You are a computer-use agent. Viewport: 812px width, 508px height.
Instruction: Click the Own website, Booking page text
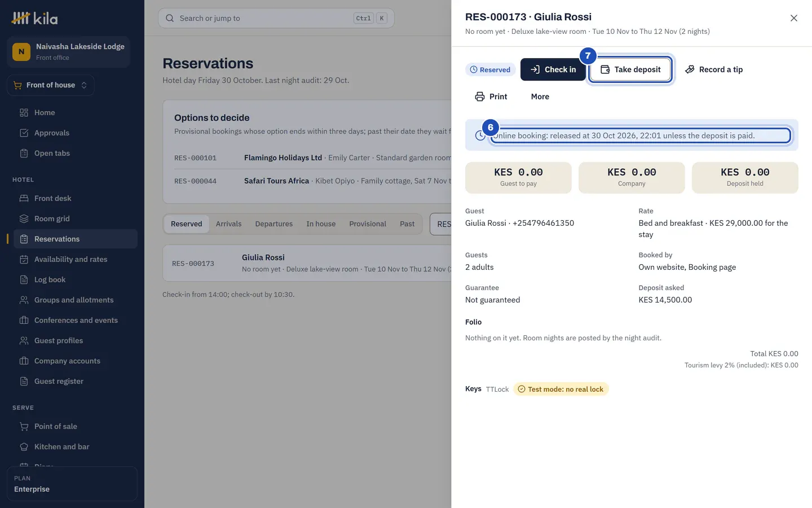pos(687,267)
